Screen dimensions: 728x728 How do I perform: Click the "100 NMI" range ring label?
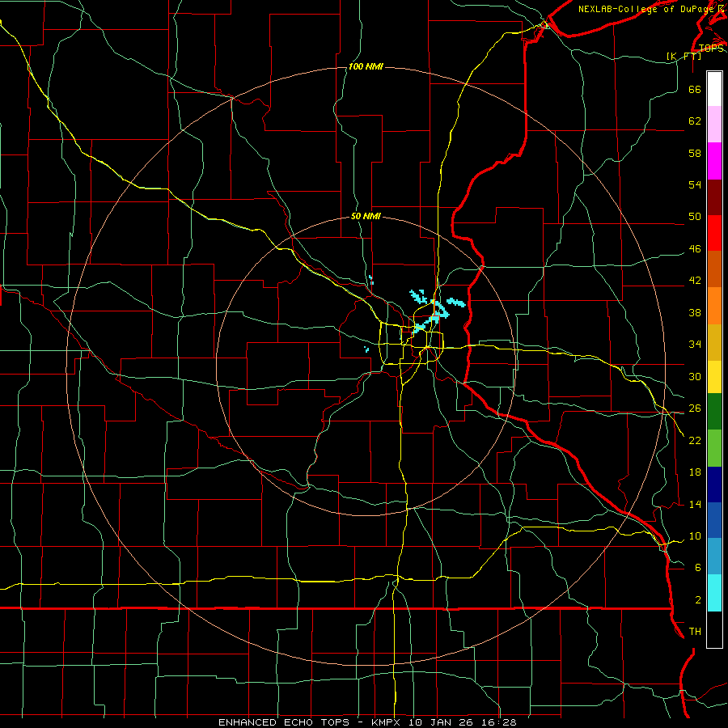click(366, 67)
